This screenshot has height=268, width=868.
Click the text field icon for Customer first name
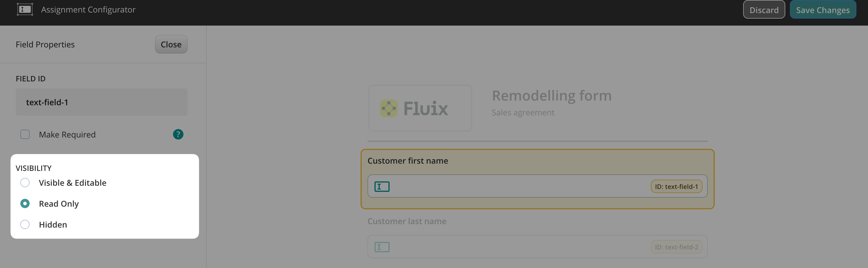point(382,186)
